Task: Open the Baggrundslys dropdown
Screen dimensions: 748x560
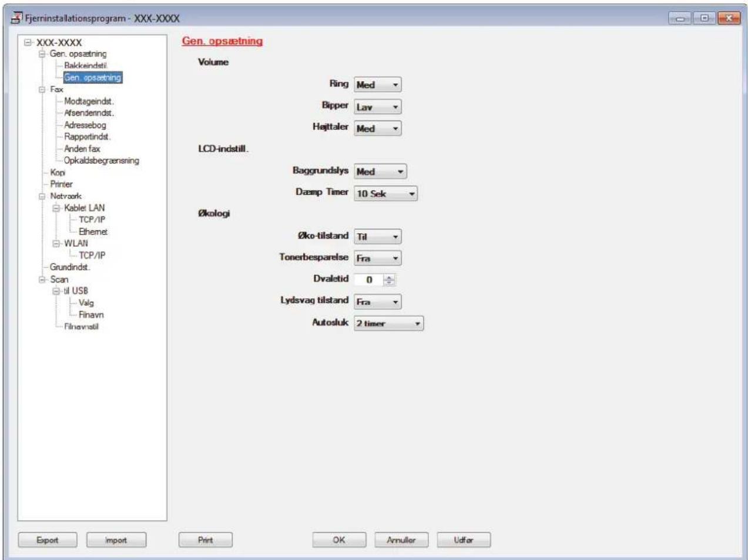Action: [x=380, y=172]
